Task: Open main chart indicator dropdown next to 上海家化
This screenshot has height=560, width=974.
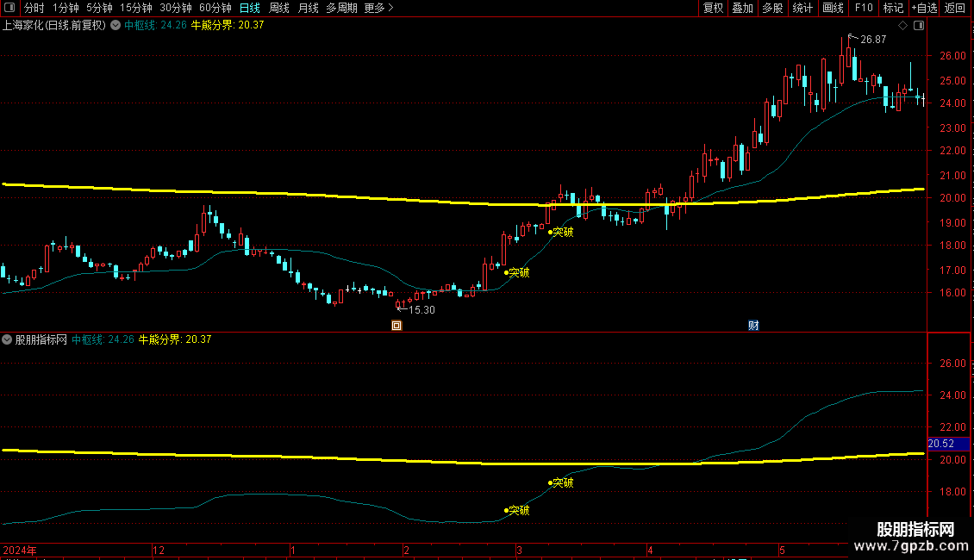Action: 116,25
